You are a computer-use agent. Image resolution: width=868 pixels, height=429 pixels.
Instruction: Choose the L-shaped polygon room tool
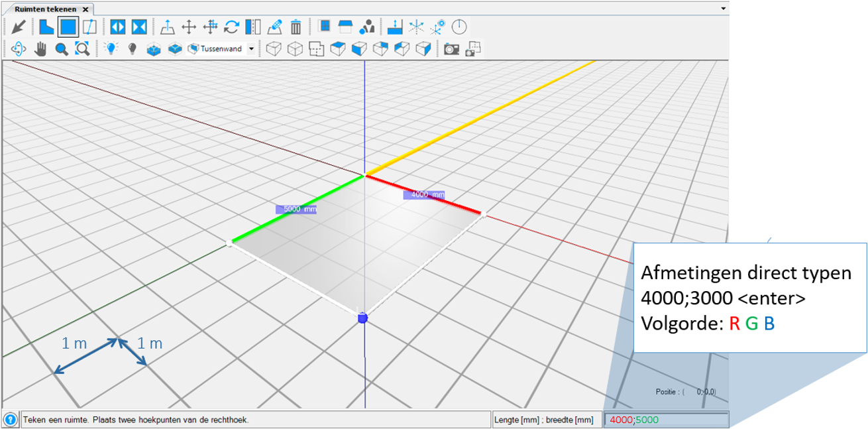tap(46, 27)
